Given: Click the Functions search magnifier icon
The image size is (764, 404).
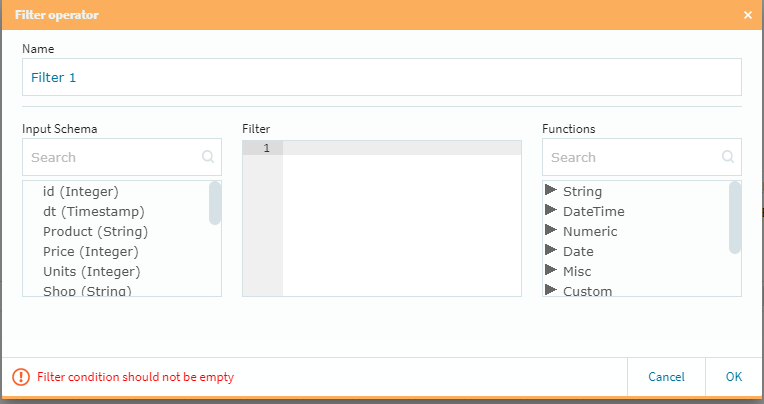Looking at the screenshot, I should pyautogui.click(x=728, y=156).
